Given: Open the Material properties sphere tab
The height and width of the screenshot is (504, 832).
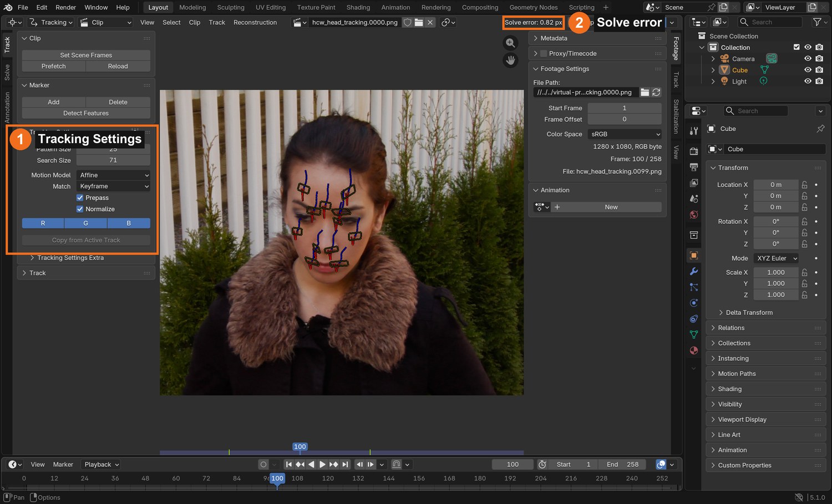Looking at the screenshot, I should coord(693,350).
